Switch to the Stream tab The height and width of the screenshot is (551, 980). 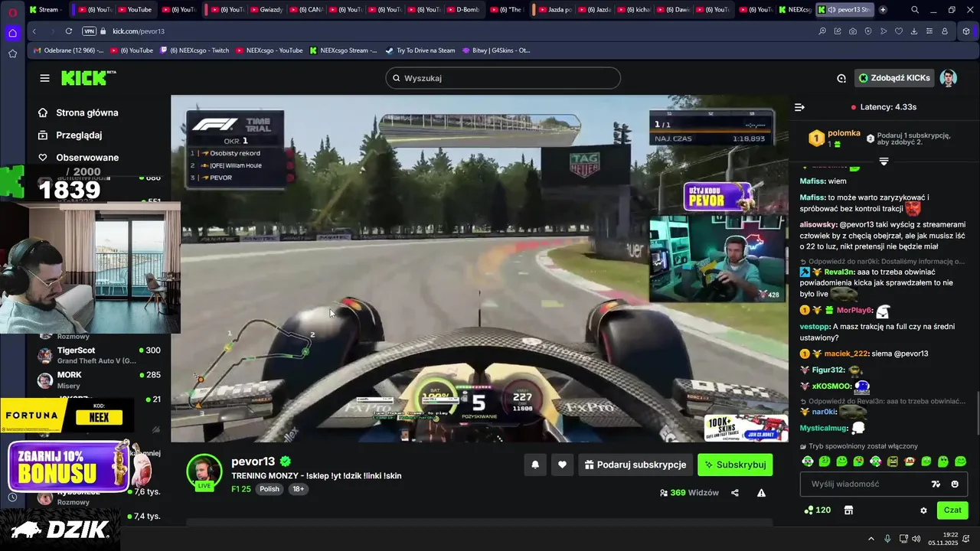(46, 10)
